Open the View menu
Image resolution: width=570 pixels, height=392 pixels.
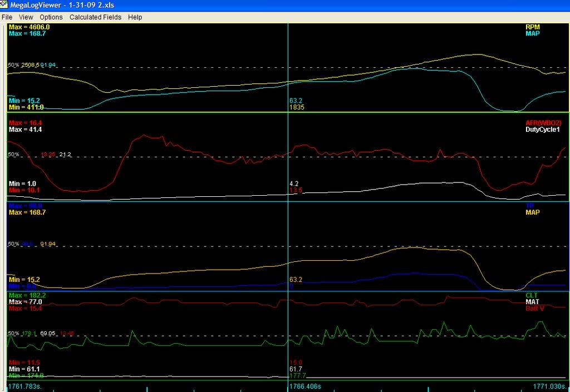[x=25, y=17]
